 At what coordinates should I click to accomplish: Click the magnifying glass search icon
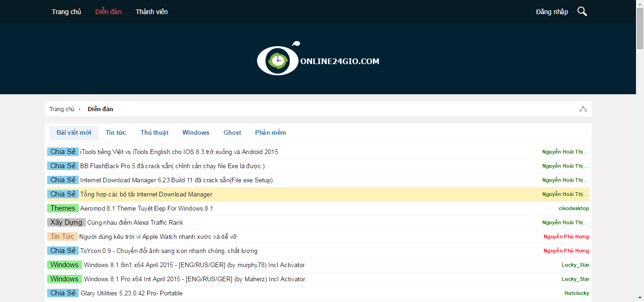(582, 12)
